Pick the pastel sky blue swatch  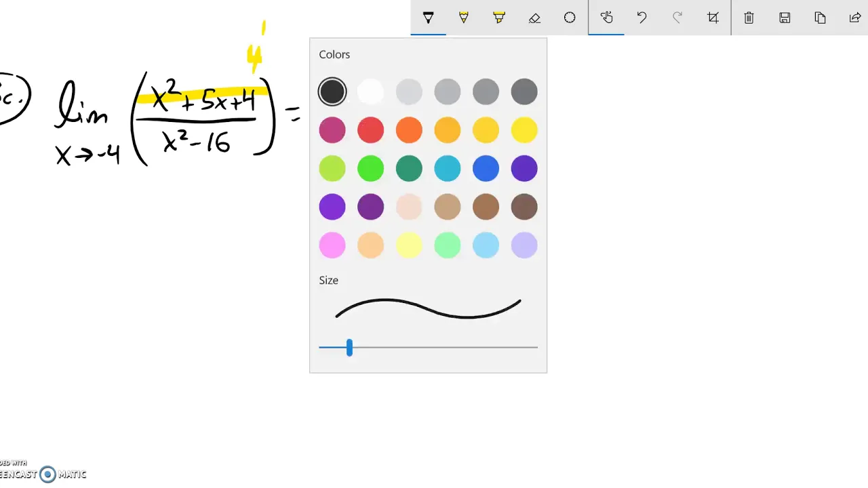(486, 245)
